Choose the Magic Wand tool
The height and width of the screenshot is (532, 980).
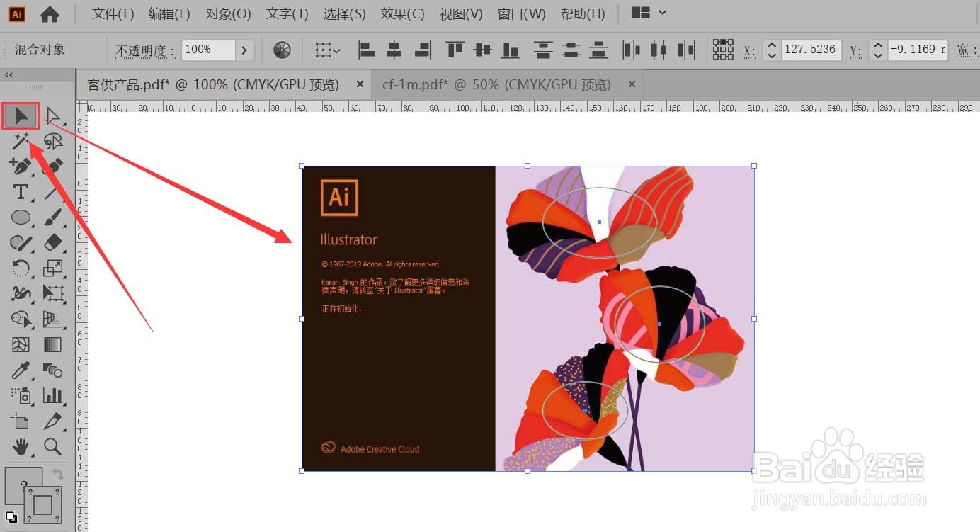click(21, 142)
